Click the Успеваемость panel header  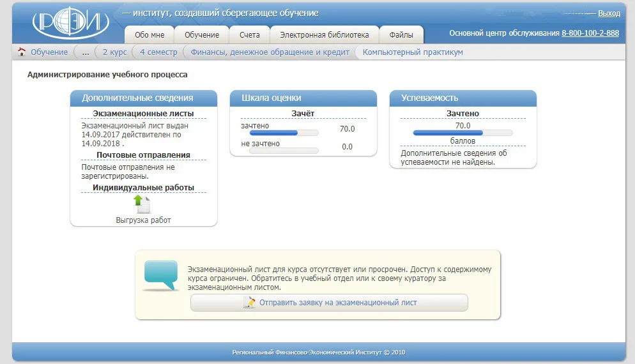point(463,98)
